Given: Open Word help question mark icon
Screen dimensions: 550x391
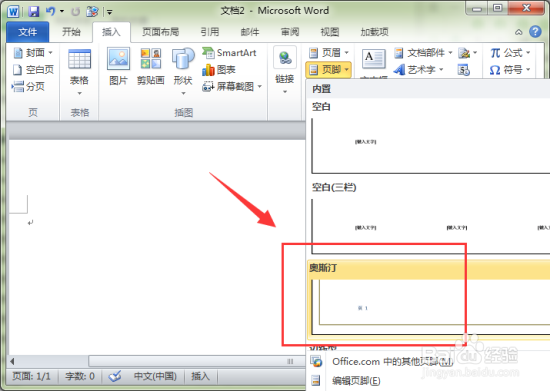Looking at the screenshot, I should click(x=535, y=32).
